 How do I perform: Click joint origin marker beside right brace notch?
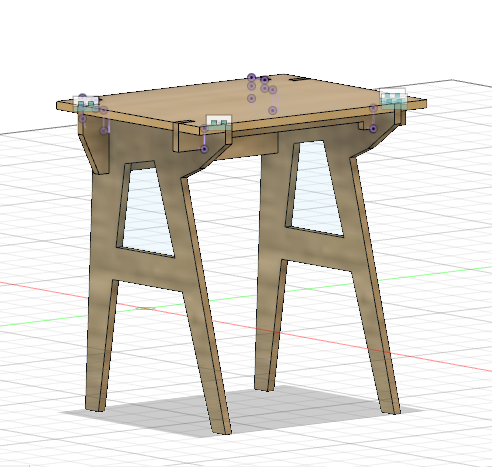point(373,128)
